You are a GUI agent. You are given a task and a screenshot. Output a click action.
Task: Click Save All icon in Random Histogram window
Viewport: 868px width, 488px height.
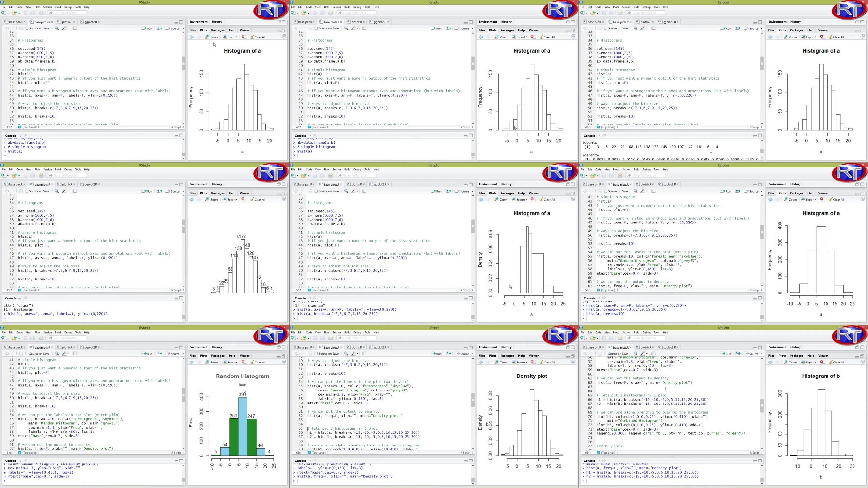point(33,338)
